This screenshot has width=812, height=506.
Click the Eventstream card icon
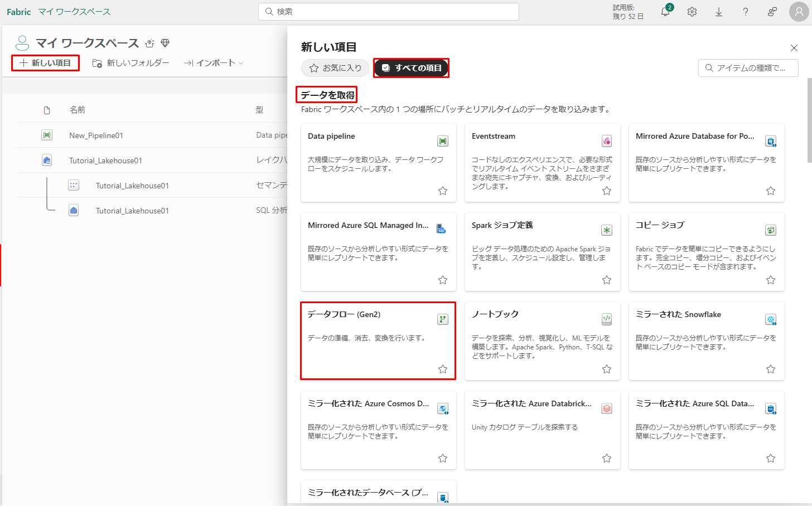[x=607, y=141]
